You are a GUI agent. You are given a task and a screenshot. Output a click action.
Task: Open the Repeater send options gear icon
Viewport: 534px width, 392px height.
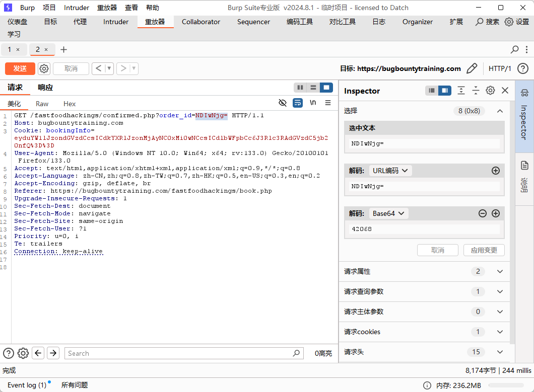click(44, 69)
